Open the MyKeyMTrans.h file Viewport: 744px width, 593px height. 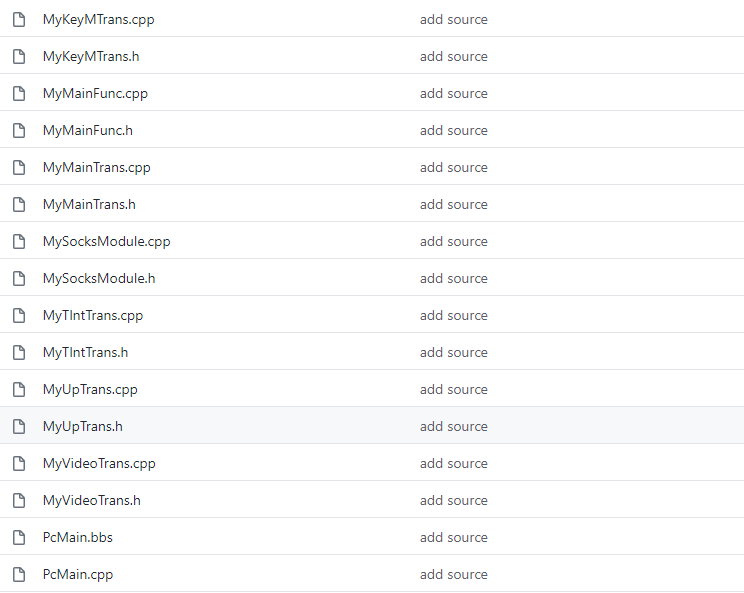pyautogui.click(x=90, y=57)
